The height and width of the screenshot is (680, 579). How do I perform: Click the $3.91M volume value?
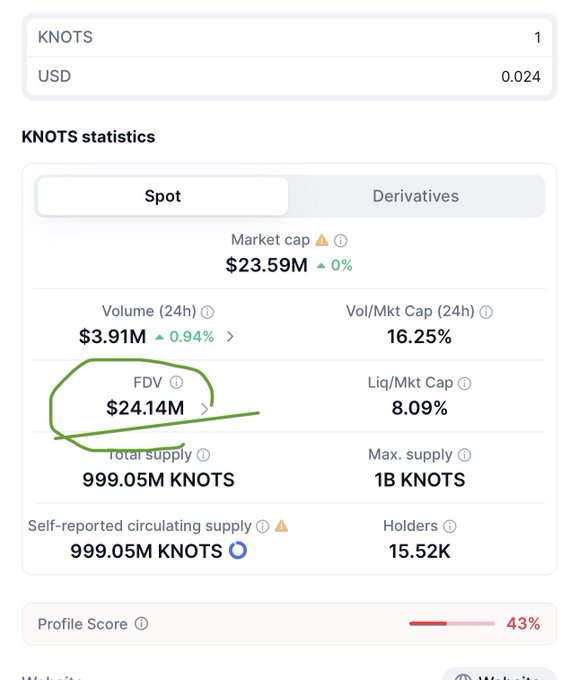tap(112, 337)
